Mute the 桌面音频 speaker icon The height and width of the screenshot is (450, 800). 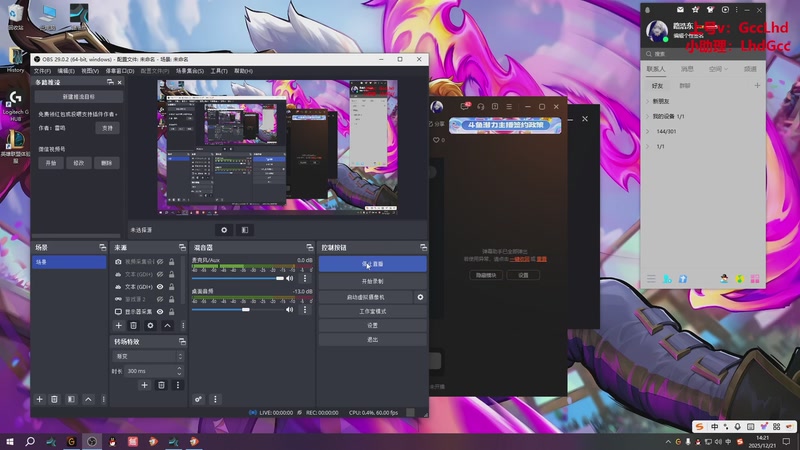tap(289, 309)
